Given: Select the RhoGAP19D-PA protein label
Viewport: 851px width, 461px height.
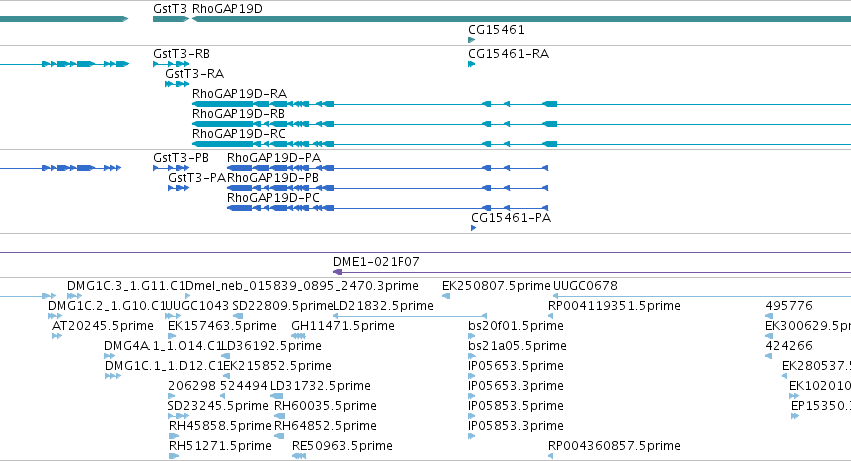Looking at the screenshot, I should point(274,158).
